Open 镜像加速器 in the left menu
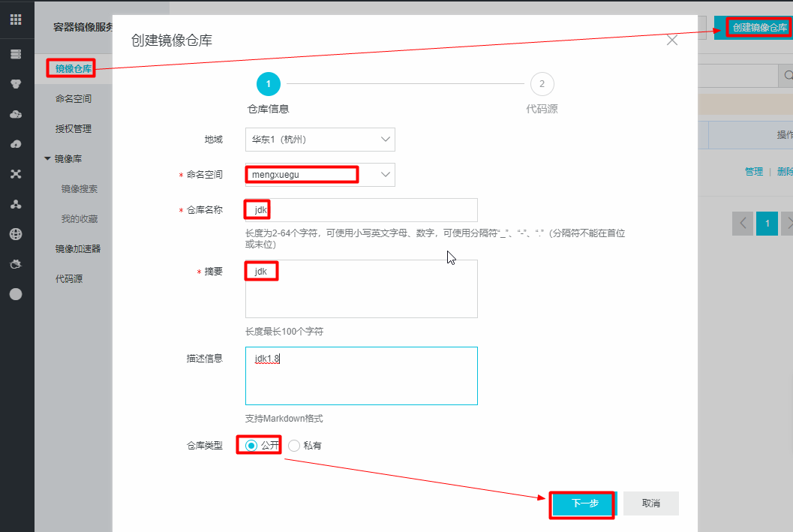Screen dimensions: 793x532 click(78, 249)
